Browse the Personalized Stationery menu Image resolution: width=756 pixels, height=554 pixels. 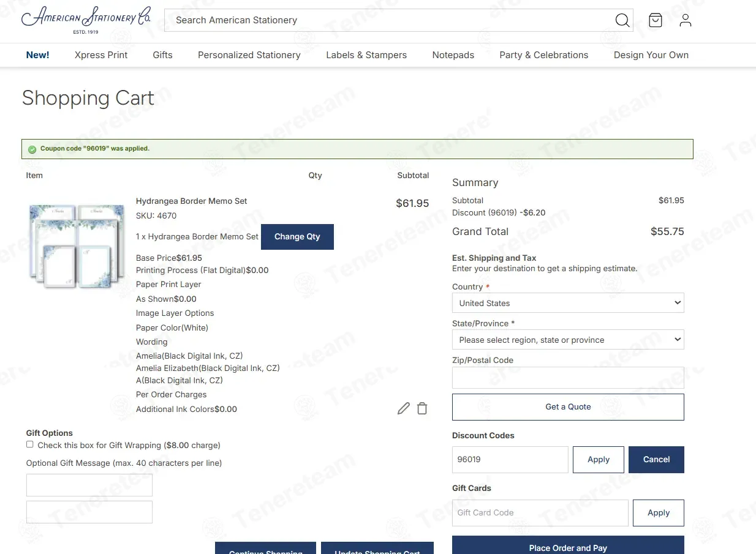pos(249,55)
